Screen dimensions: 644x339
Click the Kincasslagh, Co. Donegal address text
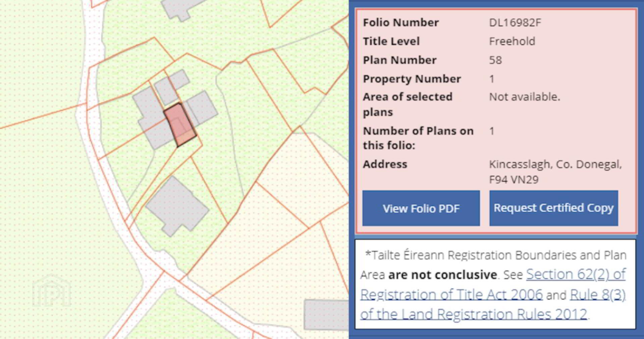pyautogui.click(x=555, y=164)
